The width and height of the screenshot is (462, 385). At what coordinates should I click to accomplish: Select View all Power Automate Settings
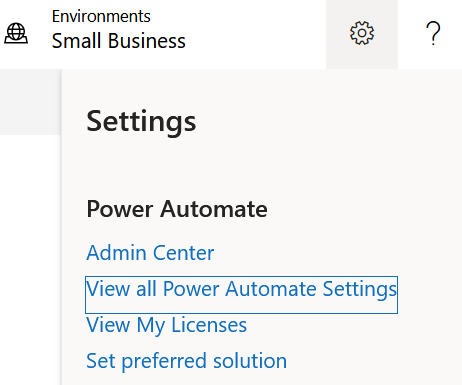(x=241, y=295)
